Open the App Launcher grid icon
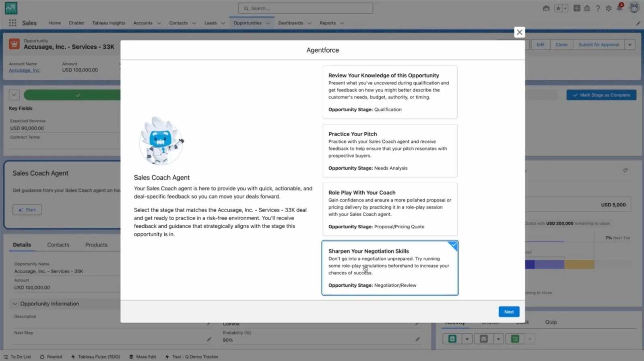Image resolution: width=644 pixels, height=361 pixels. 12,23
